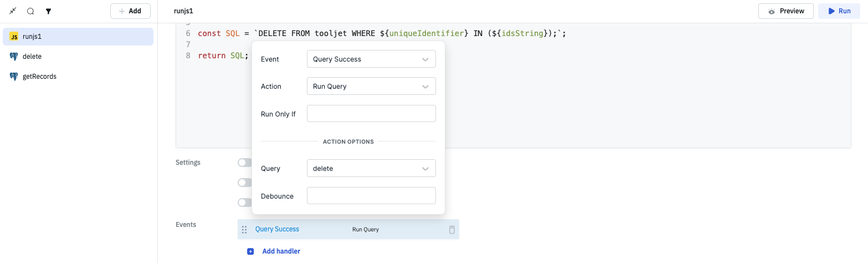
Task: Click the drag handle on Query Success
Action: tap(244, 229)
